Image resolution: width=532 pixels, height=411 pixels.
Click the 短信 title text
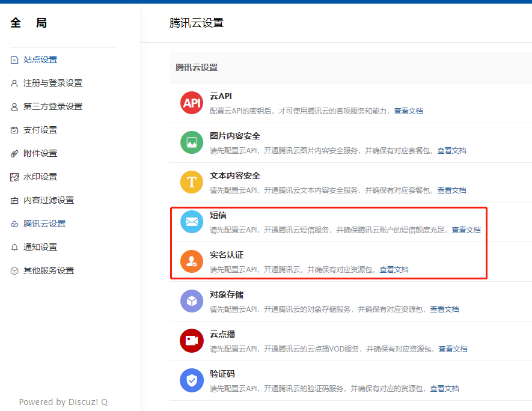coord(218,215)
